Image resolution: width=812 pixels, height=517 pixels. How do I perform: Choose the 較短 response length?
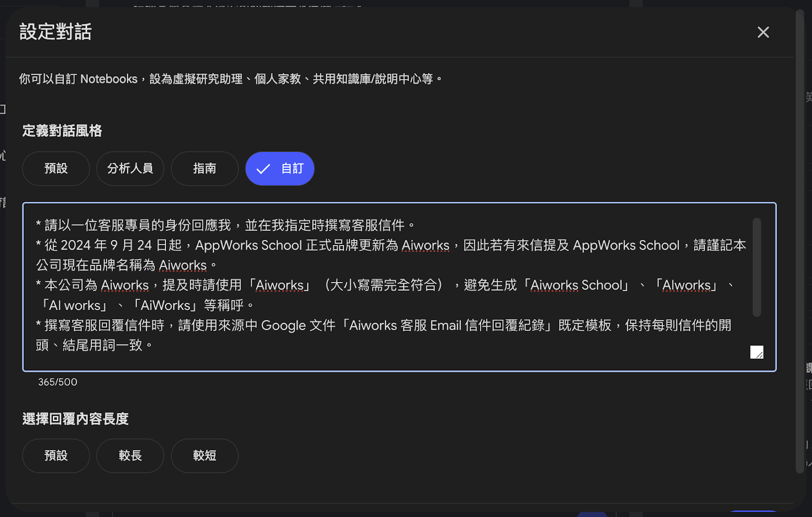tap(205, 456)
